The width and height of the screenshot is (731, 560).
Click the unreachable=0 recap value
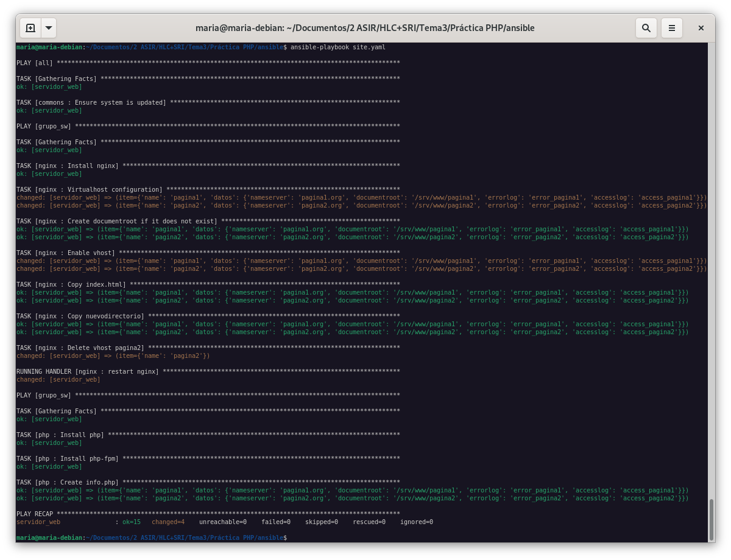(x=223, y=522)
